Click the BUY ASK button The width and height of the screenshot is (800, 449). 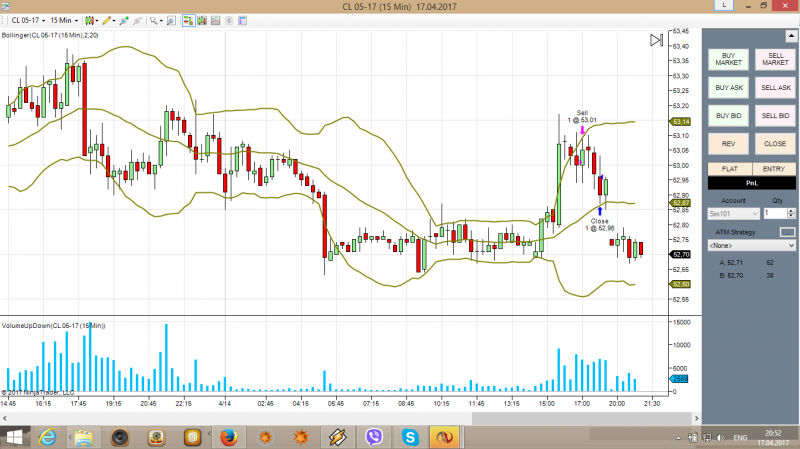point(728,88)
